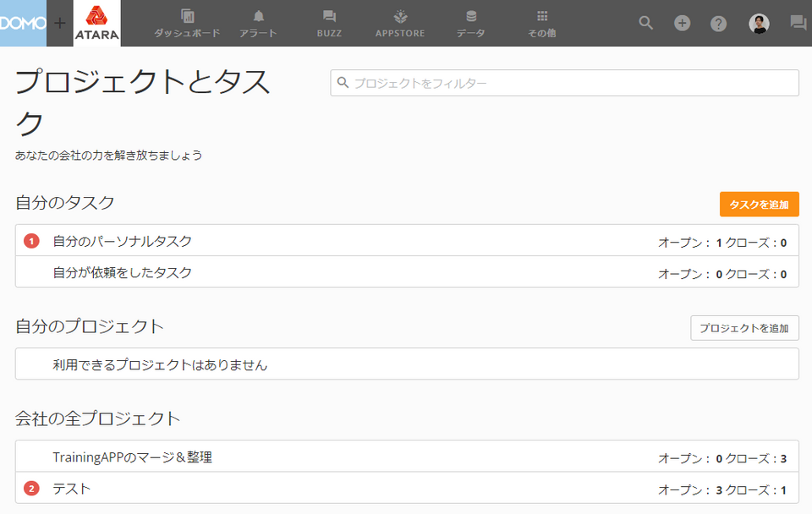Click the 自分のプロジェクト heading

click(x=90, y=326)
